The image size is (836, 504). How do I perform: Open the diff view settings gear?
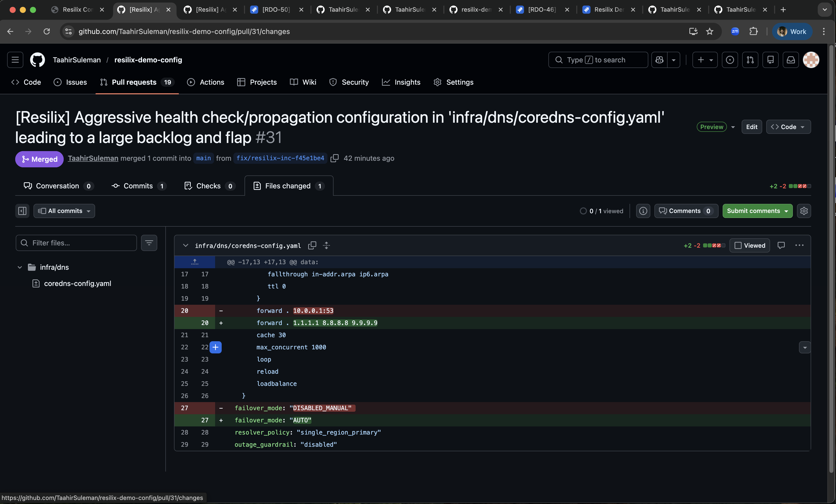coord(804,211)
